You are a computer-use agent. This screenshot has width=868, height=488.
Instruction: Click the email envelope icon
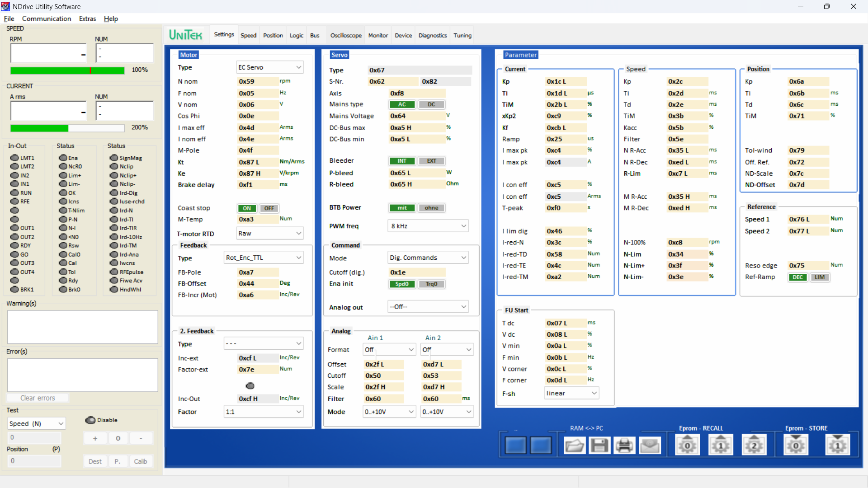click(x=650, y=446)
